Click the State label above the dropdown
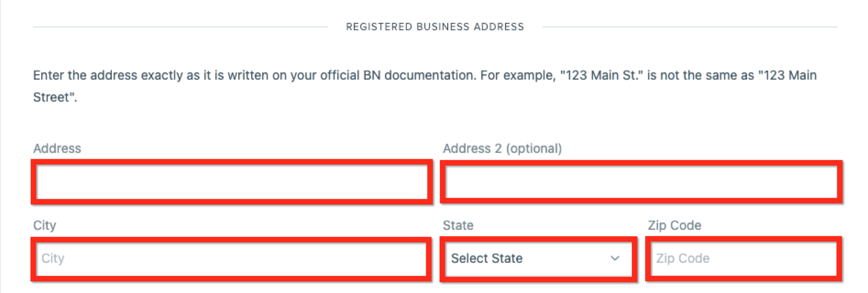868x293 pixels. [458, 225]
